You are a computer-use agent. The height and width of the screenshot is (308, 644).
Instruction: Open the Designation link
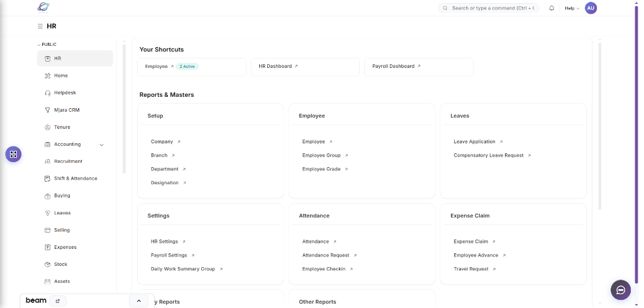(165, 183)
